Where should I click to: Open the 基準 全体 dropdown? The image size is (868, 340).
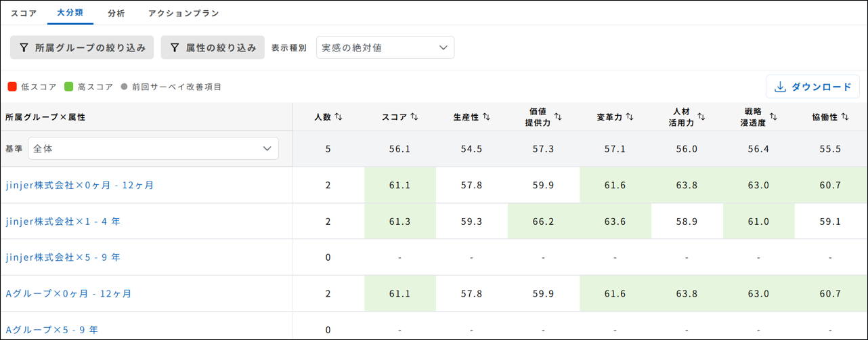pyautogui.click(x=154, y=148)
